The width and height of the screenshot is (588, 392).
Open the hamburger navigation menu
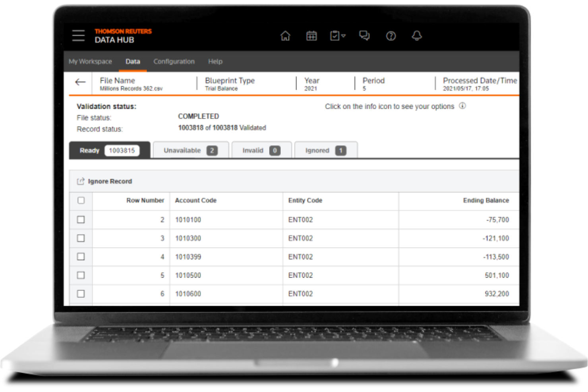(78, 35)
